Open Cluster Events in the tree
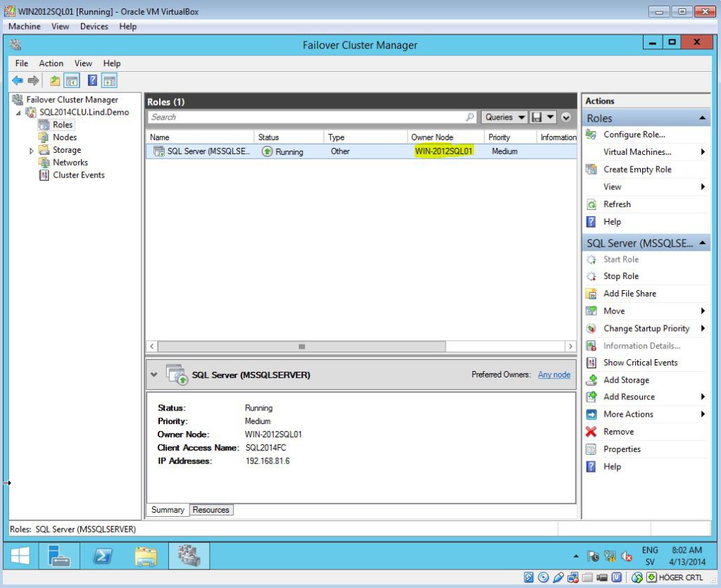This screenshot has width=721, height=588. (x=79, y=175)
